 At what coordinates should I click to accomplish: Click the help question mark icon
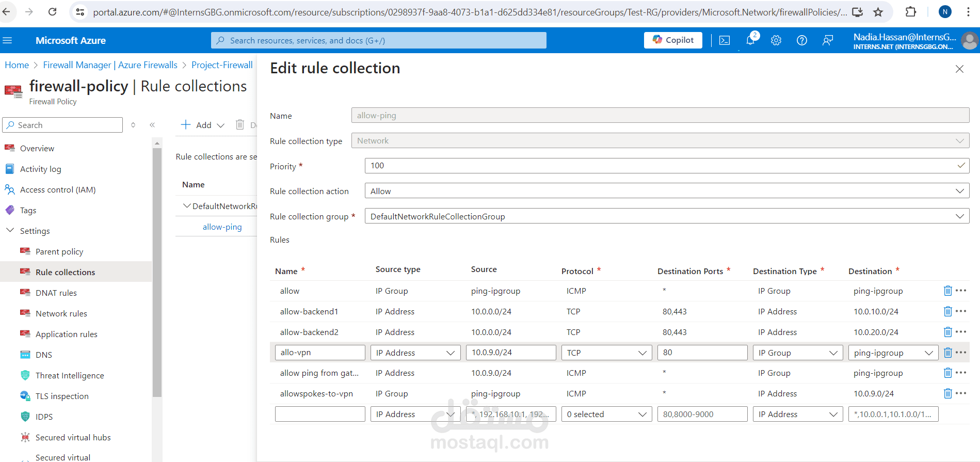(x=802, y=40)
